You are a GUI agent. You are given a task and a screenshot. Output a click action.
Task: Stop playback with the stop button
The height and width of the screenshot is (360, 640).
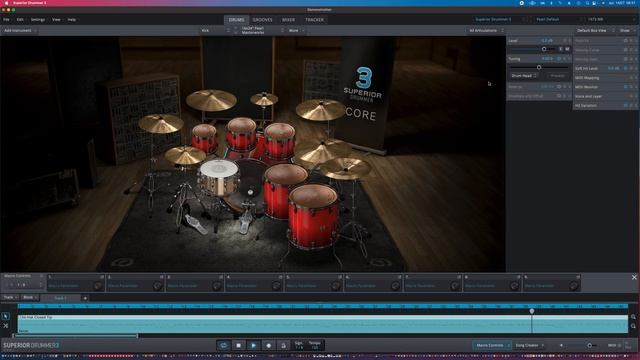239,345
